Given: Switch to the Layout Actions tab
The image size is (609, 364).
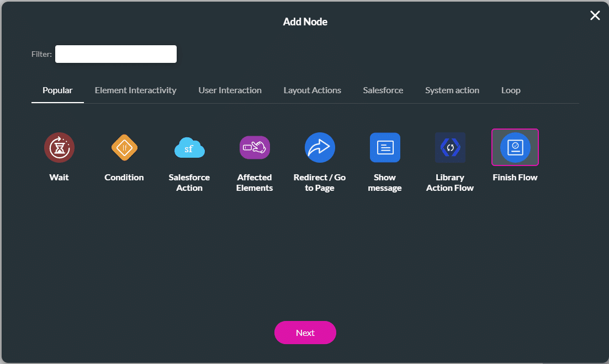Looking at the screenshot, I should click(x=312, y=90).
